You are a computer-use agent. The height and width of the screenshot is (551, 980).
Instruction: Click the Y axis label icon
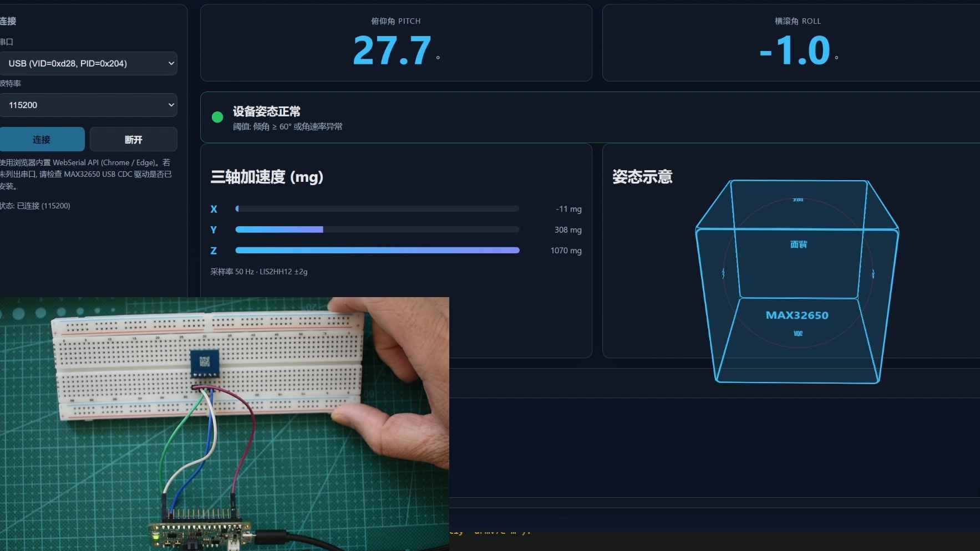[x=214, y=229]
